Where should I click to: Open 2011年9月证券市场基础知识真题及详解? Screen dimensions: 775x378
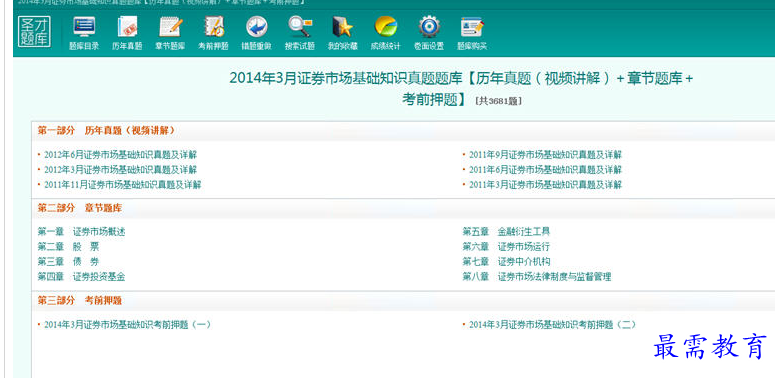[545, 155]
